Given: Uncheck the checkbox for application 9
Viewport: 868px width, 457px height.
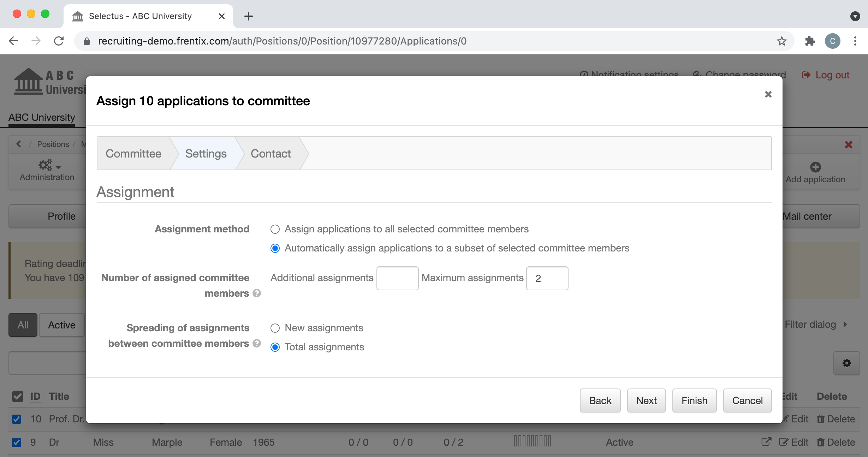Looking at the screenshot, I should click(17, 442).
